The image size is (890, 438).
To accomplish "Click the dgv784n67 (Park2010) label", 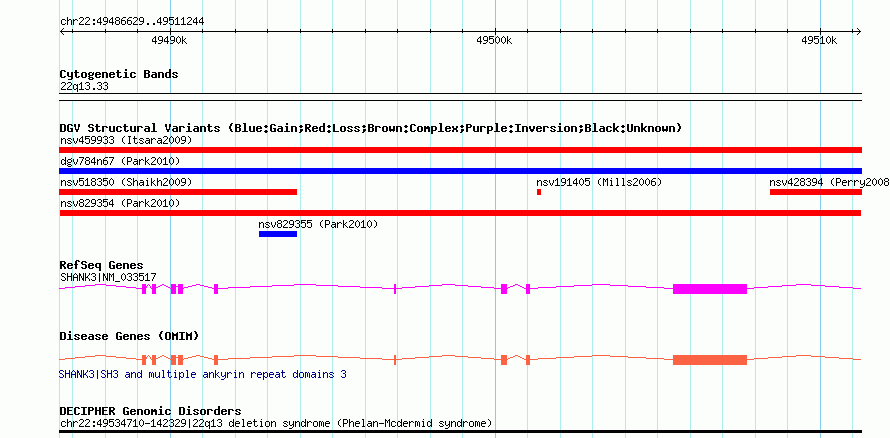I will point(120,161).
